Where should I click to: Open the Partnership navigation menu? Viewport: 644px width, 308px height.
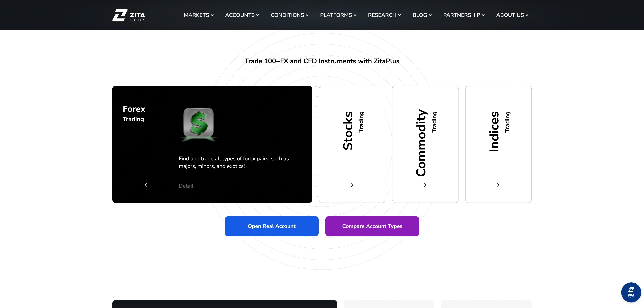pos(464,15)
